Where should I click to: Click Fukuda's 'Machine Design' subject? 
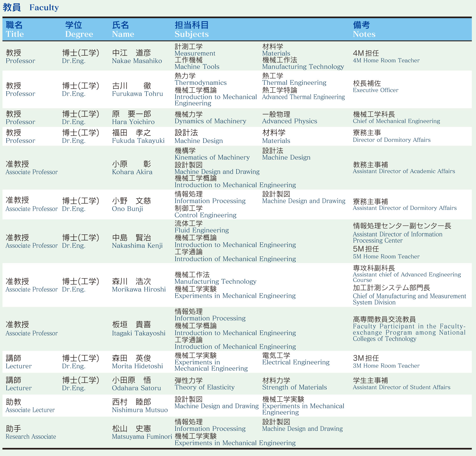[199, 141]
